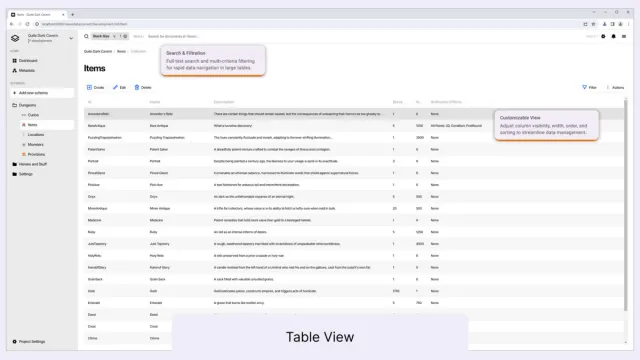Viewport: 640px width, 360px height.
Task: Select the Ruby table row
Action: [x=353, y=232]
